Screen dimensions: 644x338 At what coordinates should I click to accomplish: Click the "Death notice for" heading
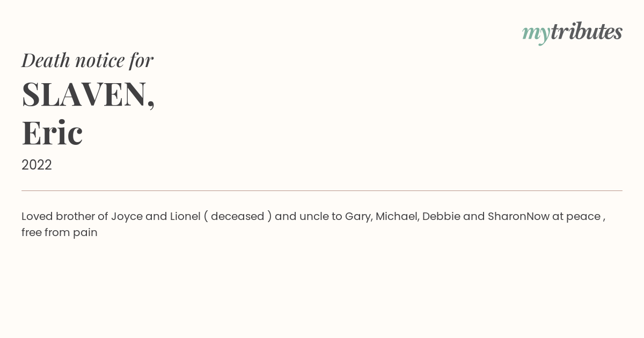(x=87, y=60)
